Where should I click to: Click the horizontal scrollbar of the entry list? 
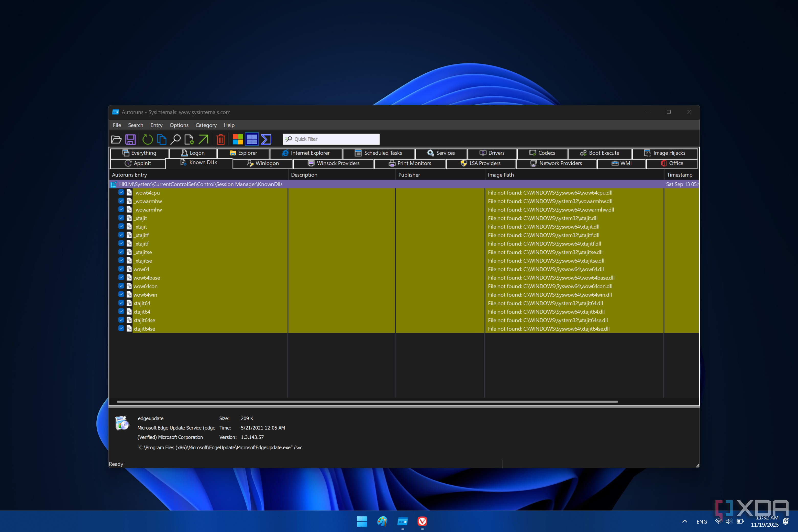pos(367,402)
